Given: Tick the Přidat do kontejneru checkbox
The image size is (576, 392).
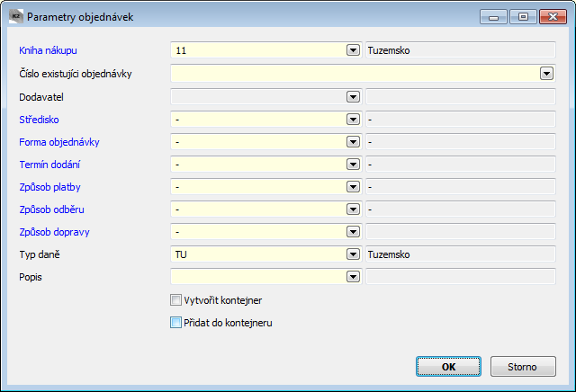Looking at the screenshot, I should 175,323.
